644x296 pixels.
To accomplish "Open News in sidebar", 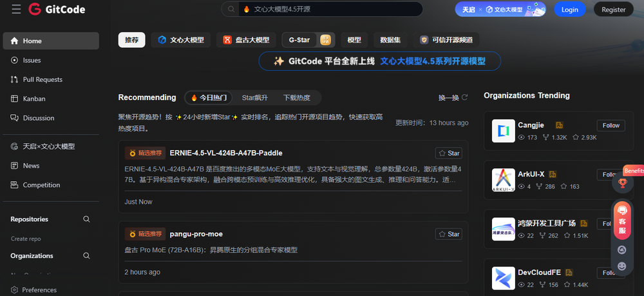I will click(51, 166).
